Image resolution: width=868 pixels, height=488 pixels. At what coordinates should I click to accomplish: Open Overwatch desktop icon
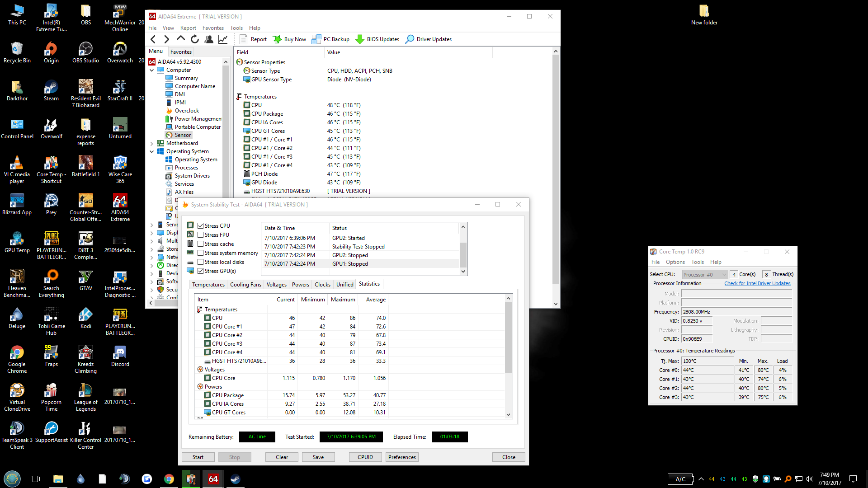120,52
